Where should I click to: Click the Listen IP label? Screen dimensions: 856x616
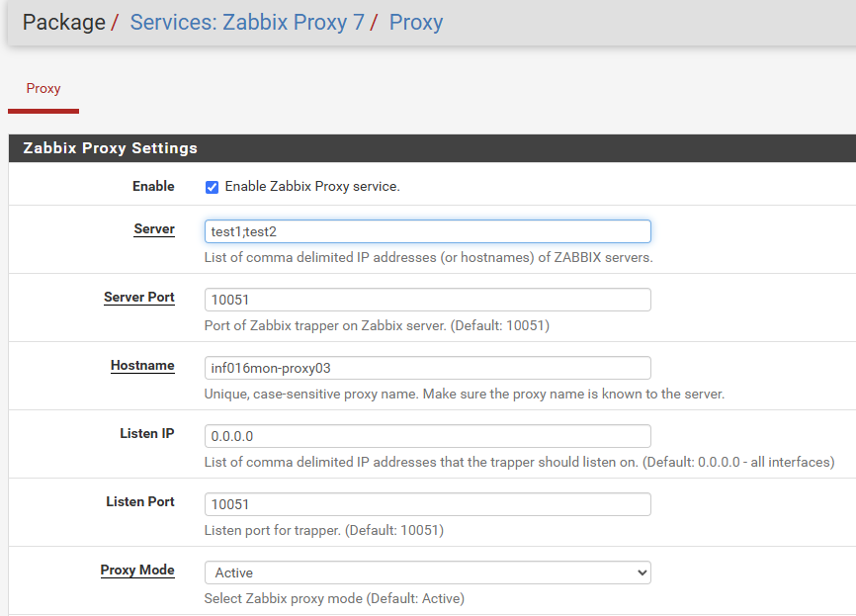pos(147,434)
